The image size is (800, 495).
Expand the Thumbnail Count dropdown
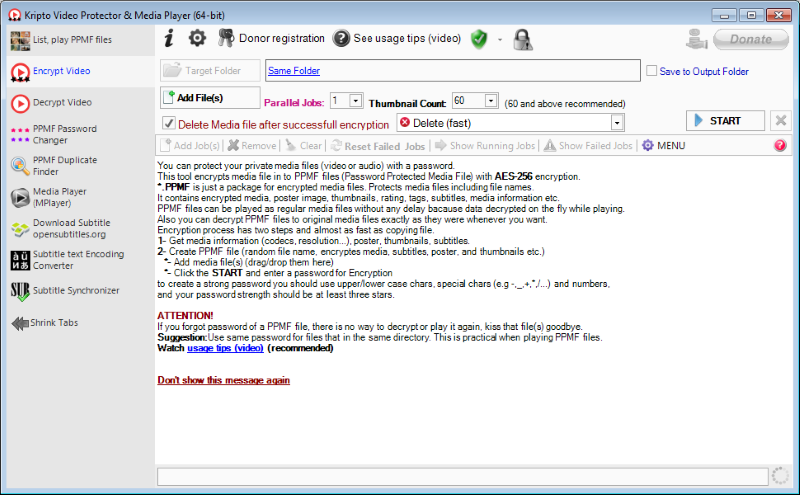point(491,101)
